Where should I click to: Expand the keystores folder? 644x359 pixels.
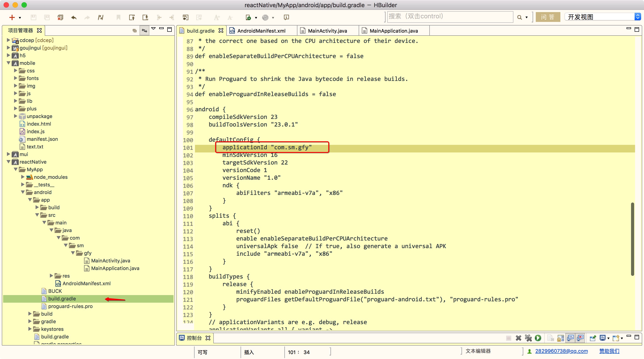[30, 329]
